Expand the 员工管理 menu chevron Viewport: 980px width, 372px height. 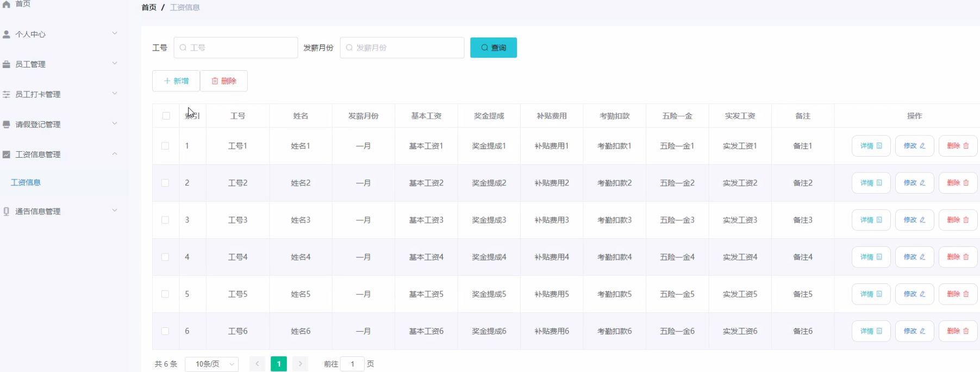(115, 63)
